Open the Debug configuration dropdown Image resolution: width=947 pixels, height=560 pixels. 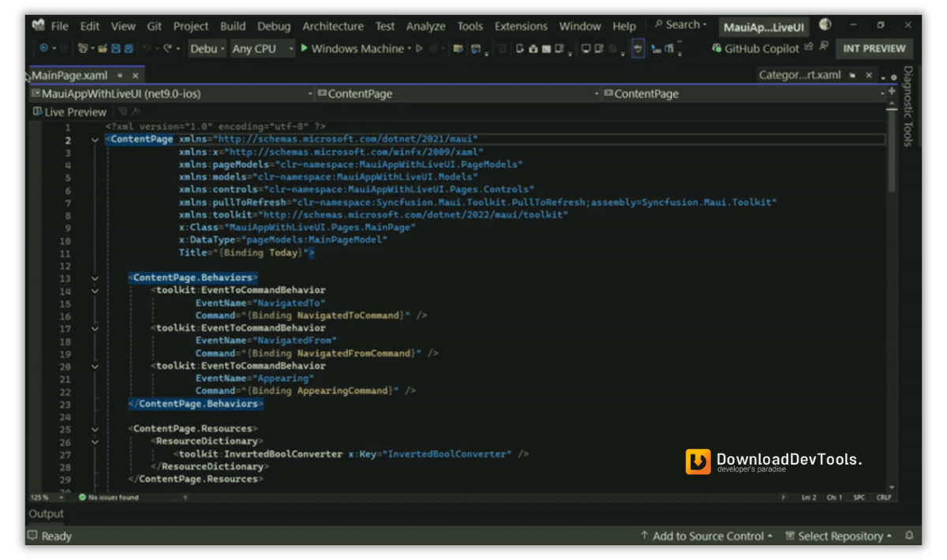coord(208,49)
